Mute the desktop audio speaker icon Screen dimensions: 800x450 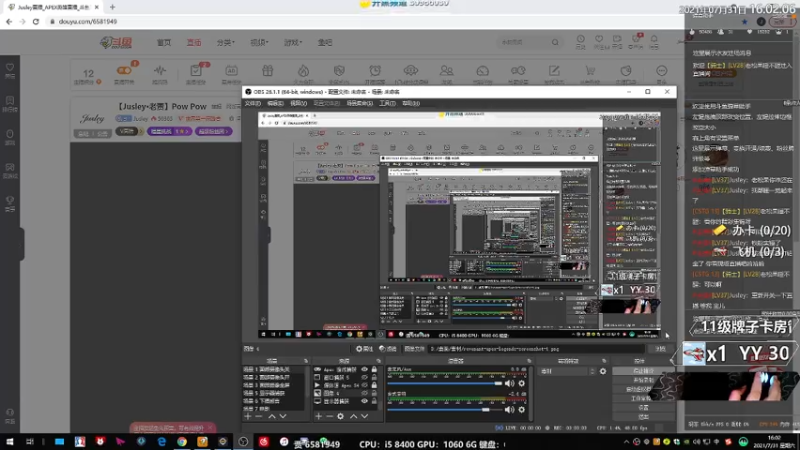509,409
